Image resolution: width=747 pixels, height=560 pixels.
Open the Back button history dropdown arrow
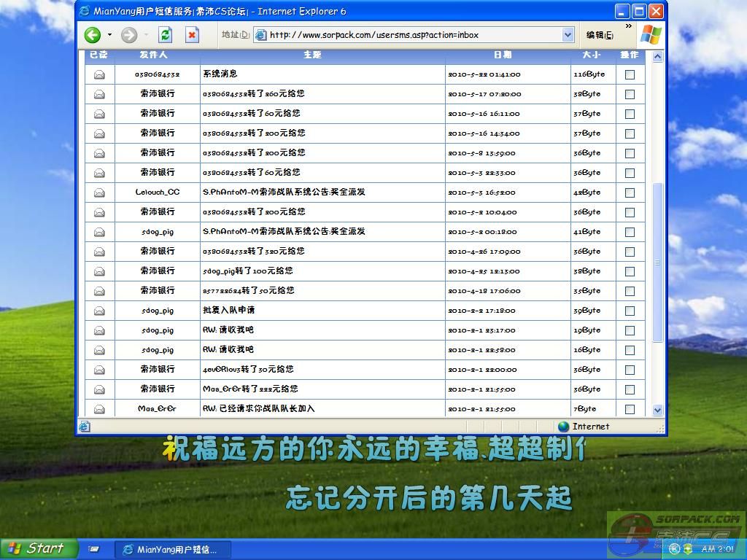point(110,35)
